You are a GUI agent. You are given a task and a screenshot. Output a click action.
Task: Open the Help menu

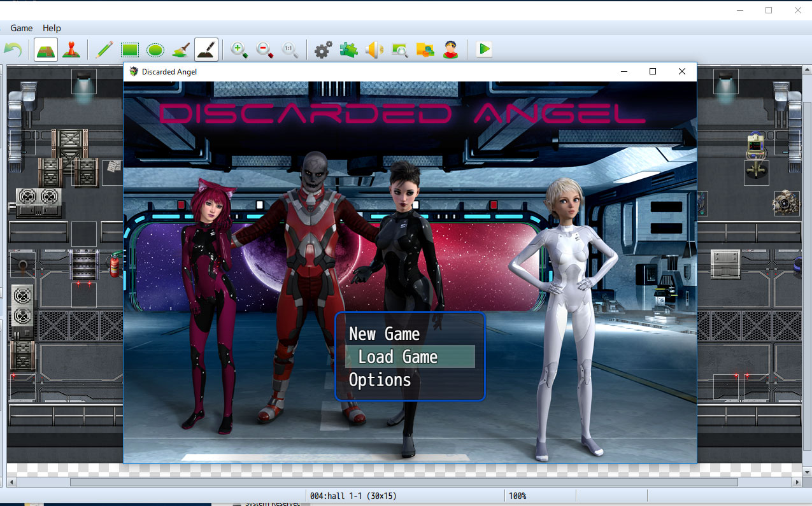click(52, 28)
